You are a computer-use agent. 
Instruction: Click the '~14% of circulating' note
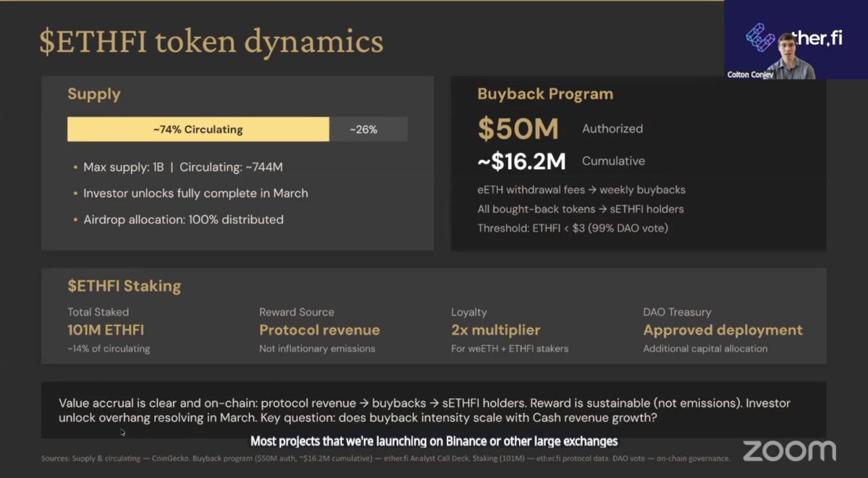pyautogui.click(x=109, y=348)
